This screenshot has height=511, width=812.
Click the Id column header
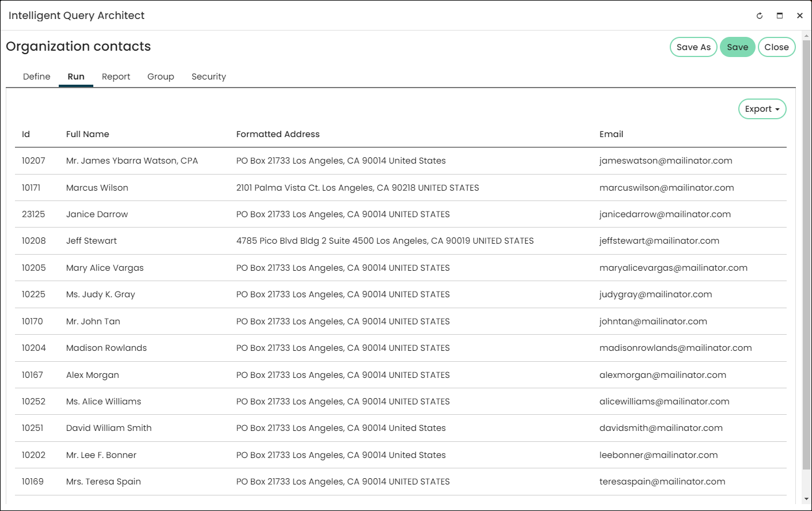coord(26,134)
